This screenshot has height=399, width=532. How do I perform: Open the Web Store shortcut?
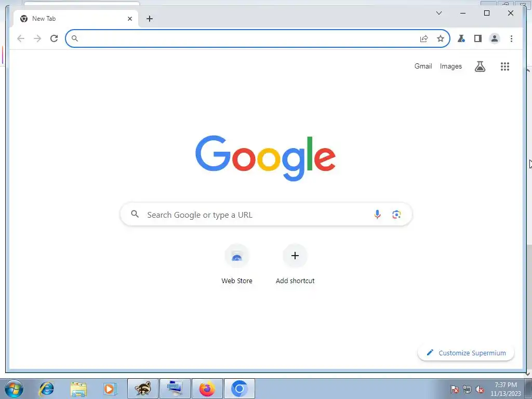point(237,264)
